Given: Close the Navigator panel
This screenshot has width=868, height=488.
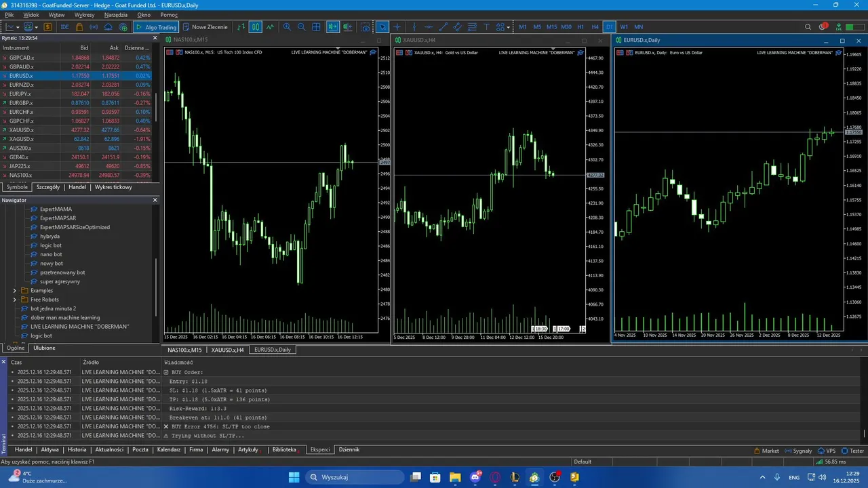Looking at the screenshot, I should [155, 200].
